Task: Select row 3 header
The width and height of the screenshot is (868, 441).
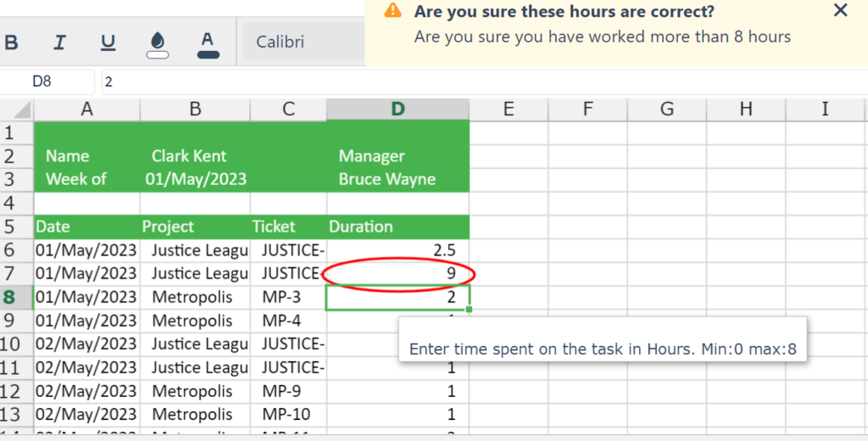Action: click(x=17, y=180)
